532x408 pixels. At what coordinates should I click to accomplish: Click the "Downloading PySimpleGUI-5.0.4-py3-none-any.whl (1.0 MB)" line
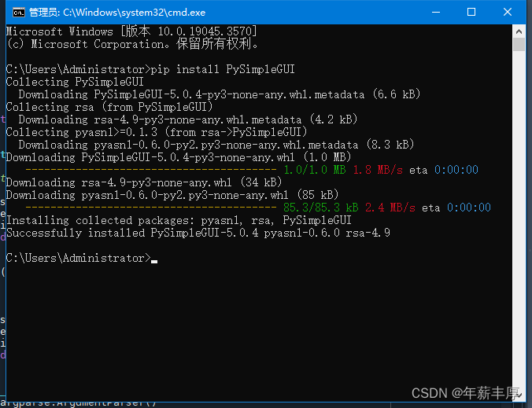point(179,157)
